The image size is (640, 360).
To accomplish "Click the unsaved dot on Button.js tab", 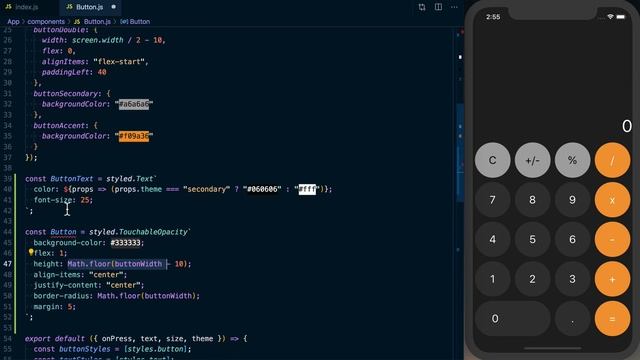I will click(x=113, y=7).
